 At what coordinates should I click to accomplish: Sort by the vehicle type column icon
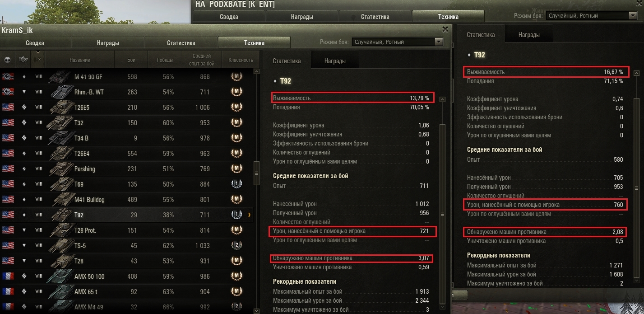click(23, 60)
